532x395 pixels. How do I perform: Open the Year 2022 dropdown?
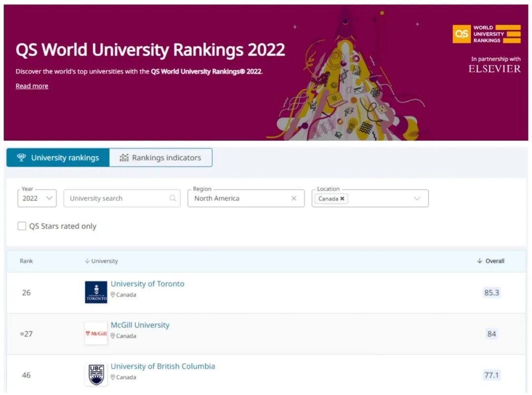[x=37, y=198]
